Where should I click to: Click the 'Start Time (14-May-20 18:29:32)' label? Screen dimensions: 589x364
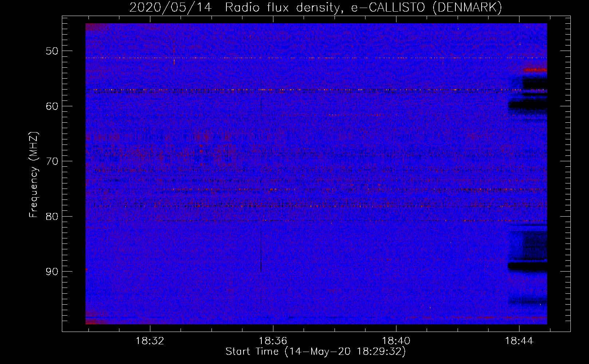(x=316, y=352)
